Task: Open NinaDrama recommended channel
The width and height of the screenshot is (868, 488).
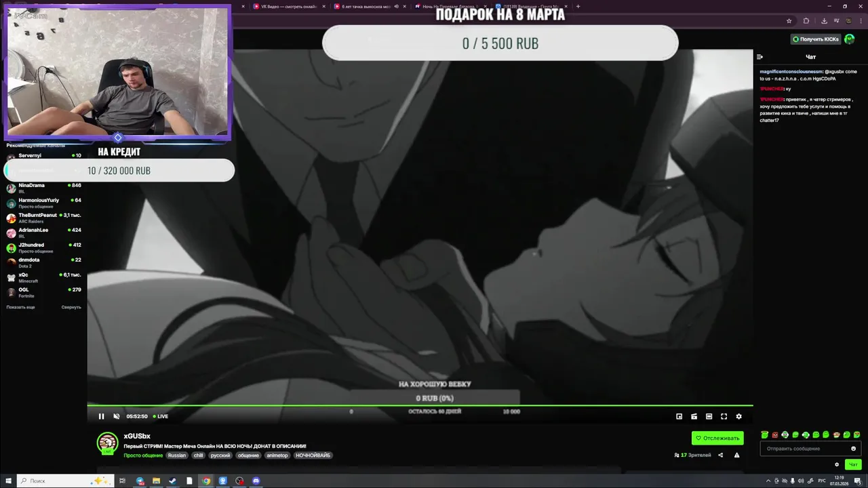Action: 43,188
